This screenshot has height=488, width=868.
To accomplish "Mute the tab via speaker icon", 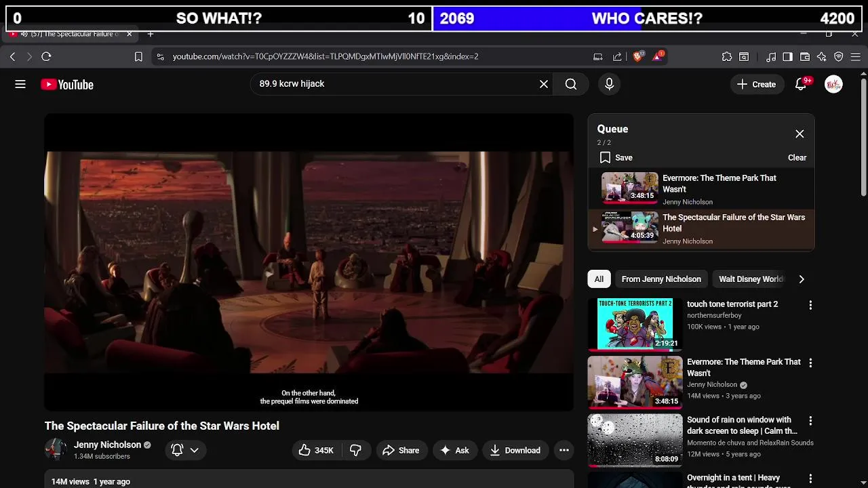I will tap(24, 34).
